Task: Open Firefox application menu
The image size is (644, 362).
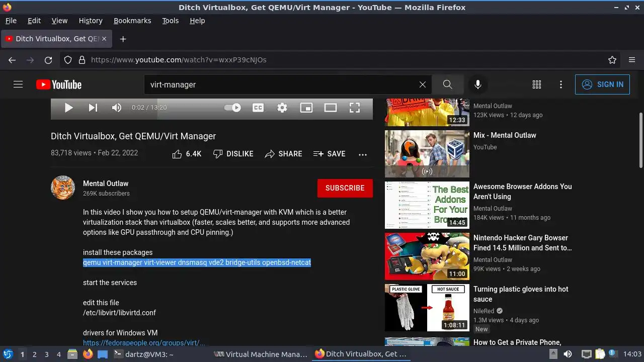Action: click(x=632, y=60)
